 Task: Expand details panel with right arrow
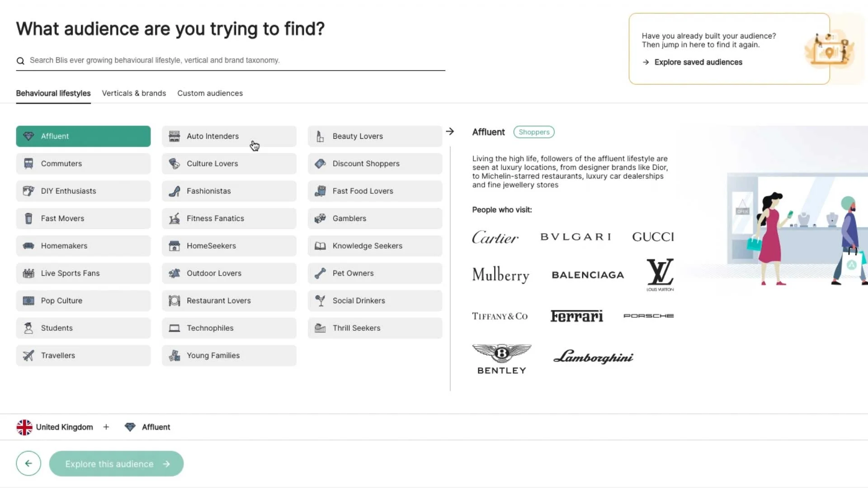[x=450, y=131]
